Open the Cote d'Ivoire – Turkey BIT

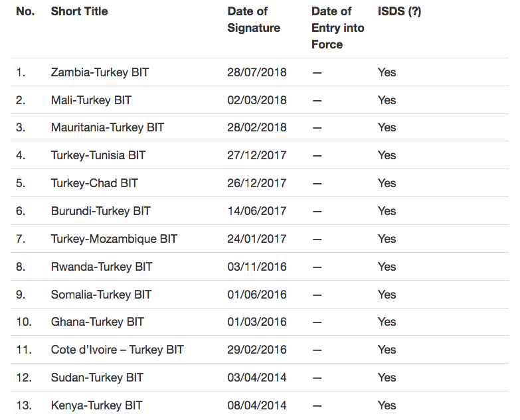pos(117,350)
